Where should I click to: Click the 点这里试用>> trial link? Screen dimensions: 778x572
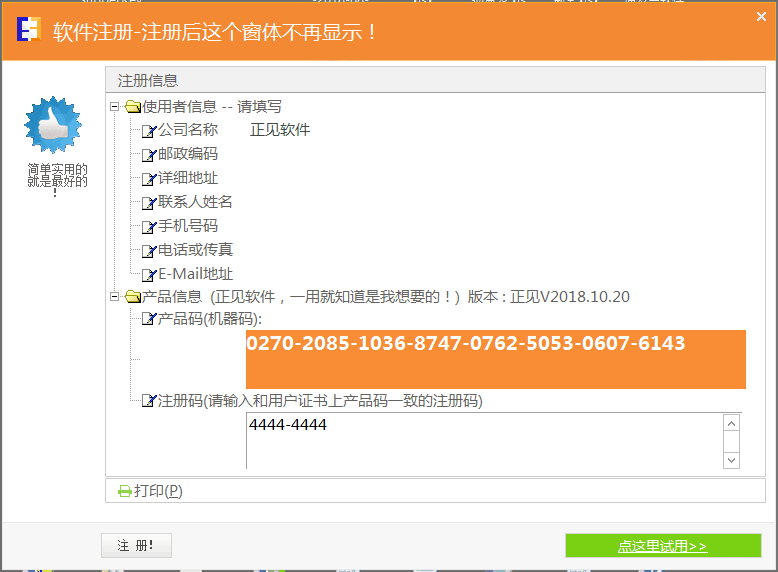tap(662, 546)
